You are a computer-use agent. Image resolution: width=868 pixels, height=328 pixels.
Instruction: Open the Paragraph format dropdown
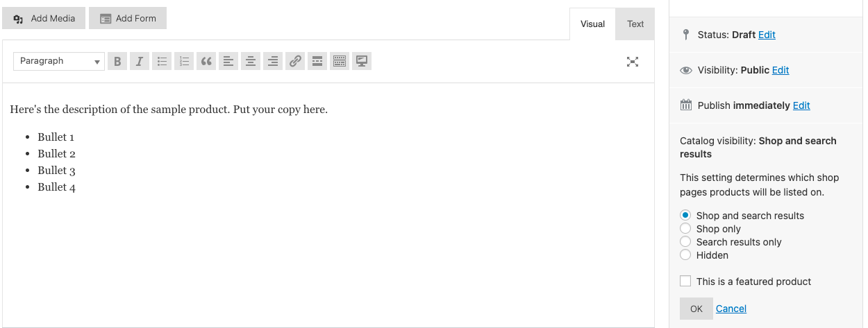(x=59, y=61)
